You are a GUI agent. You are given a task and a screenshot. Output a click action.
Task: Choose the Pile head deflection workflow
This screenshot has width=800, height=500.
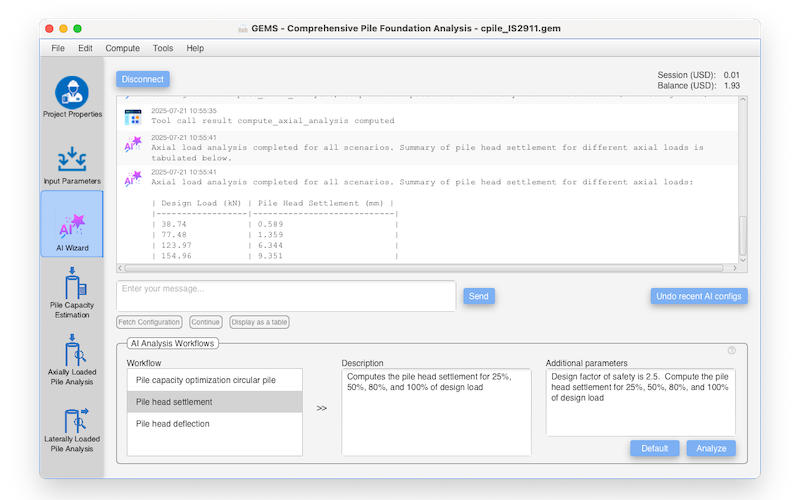[215, 423]
